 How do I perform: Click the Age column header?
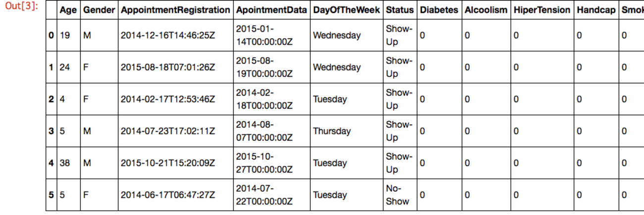click(x=68, y=10)
